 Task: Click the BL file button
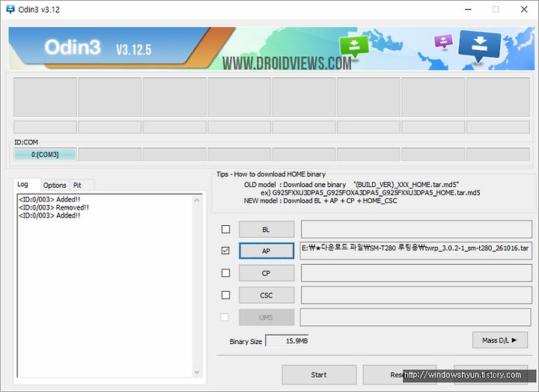267,229
